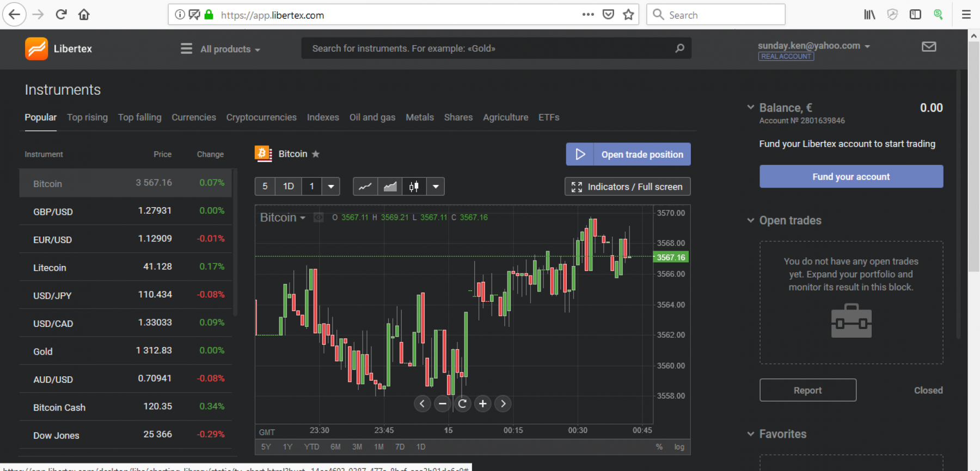Select 5Y time range

click(x=266, y=447)
